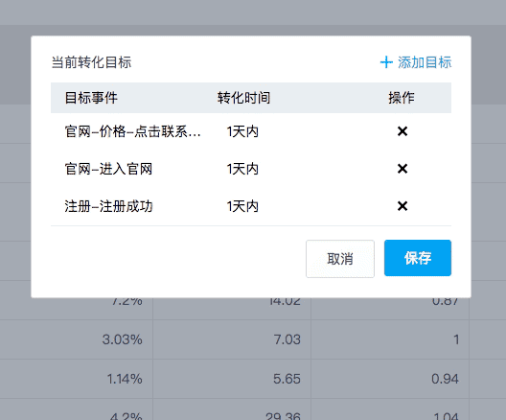Delete the 官网-进入官网 goal with the X
This screenshot has height=420, width=506.
(402, 169)
